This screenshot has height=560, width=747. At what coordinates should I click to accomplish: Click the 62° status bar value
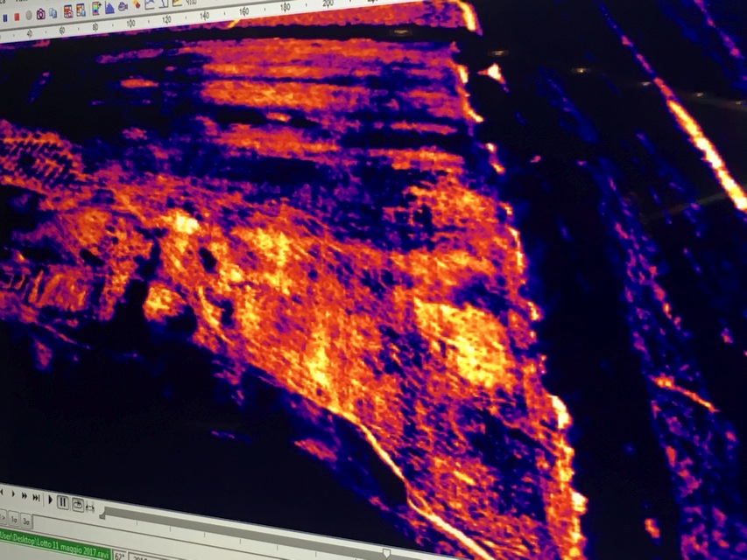point(120,556)
